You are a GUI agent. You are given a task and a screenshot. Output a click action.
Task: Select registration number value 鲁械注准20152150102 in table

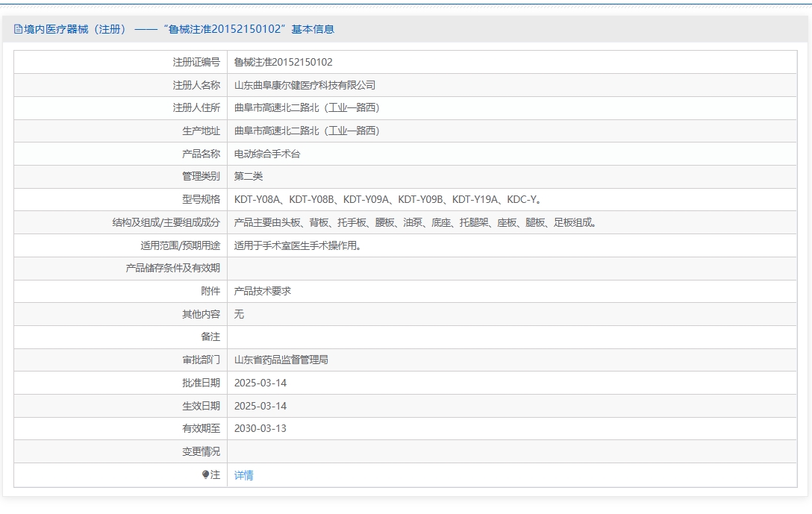coord(284,62)
